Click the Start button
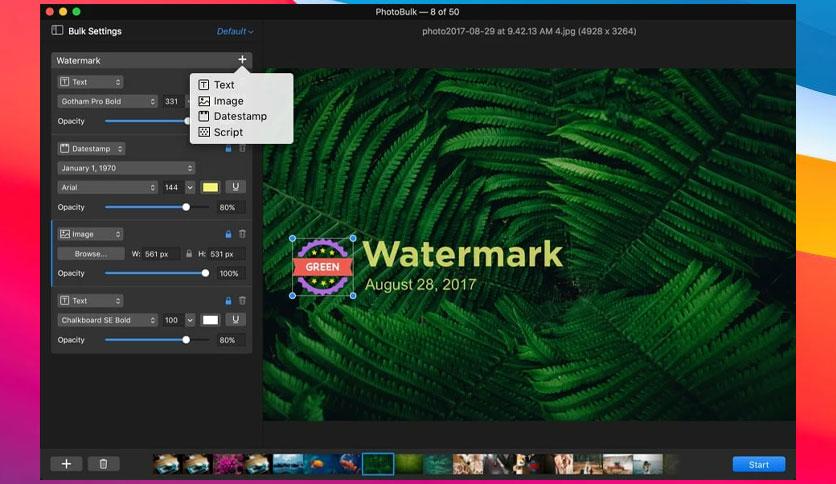The image size is (836, 484). coord(759,464)
